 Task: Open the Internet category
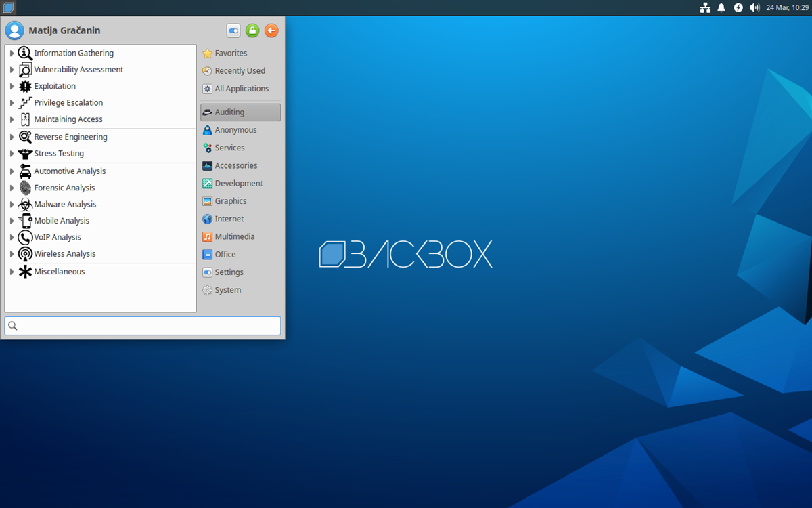[x=240, y=219]
